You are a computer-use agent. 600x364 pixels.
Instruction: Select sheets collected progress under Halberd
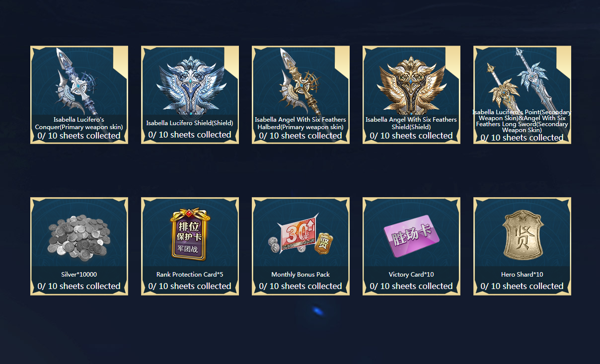(x=300, y=136)
